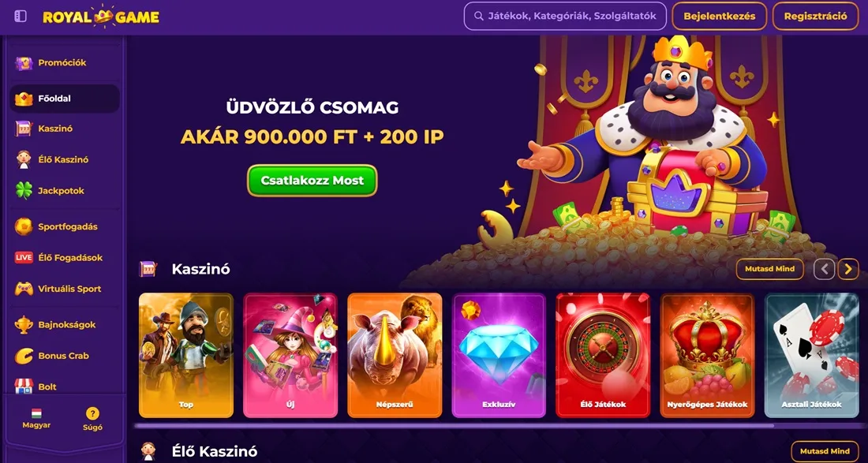The width and height of the screenshot is (868, 463).
Task: Go to Sportfogadás via the football icon
Action: click(24, 226)
